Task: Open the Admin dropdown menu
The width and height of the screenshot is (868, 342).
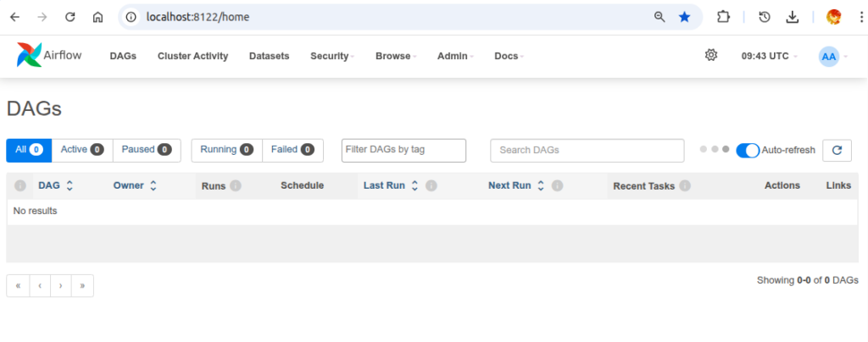Action: (x=455, y=56)
